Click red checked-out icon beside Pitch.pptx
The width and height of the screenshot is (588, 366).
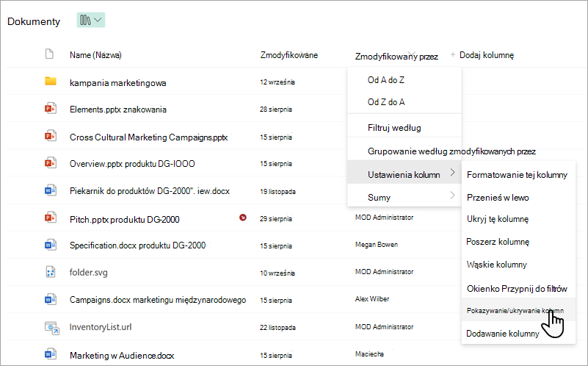(x=243, y=218)
